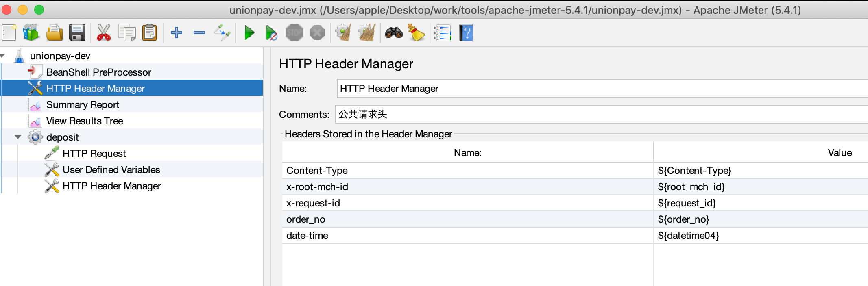Click the Open file folder icon

(x=54, y=32)
